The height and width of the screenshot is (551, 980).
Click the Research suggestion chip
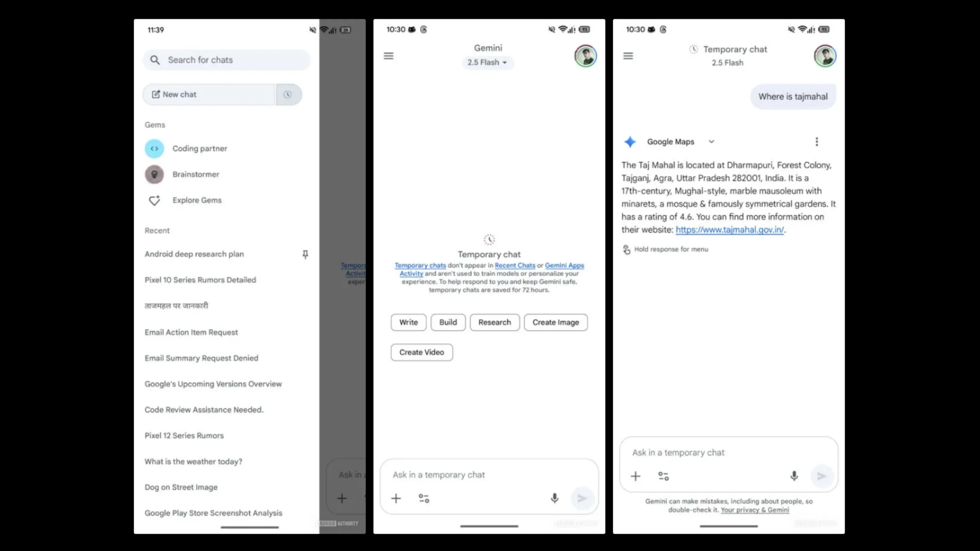coord(494,322)
